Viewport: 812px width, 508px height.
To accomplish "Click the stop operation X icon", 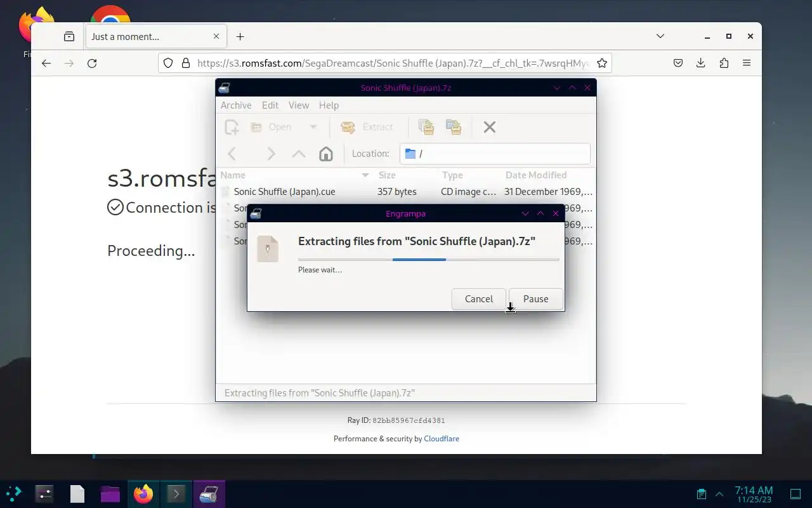I will tap(489, 127).
